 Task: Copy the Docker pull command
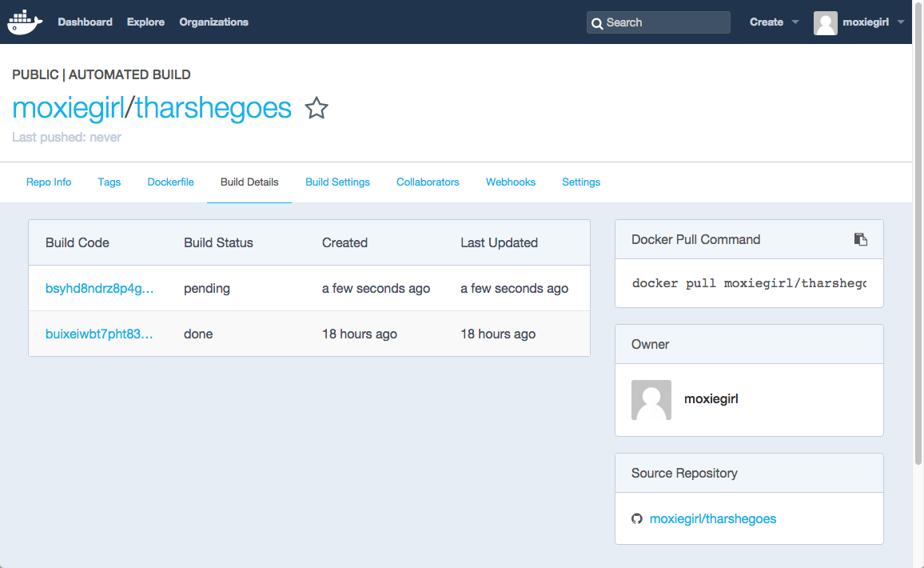click(x=861, y=239)
